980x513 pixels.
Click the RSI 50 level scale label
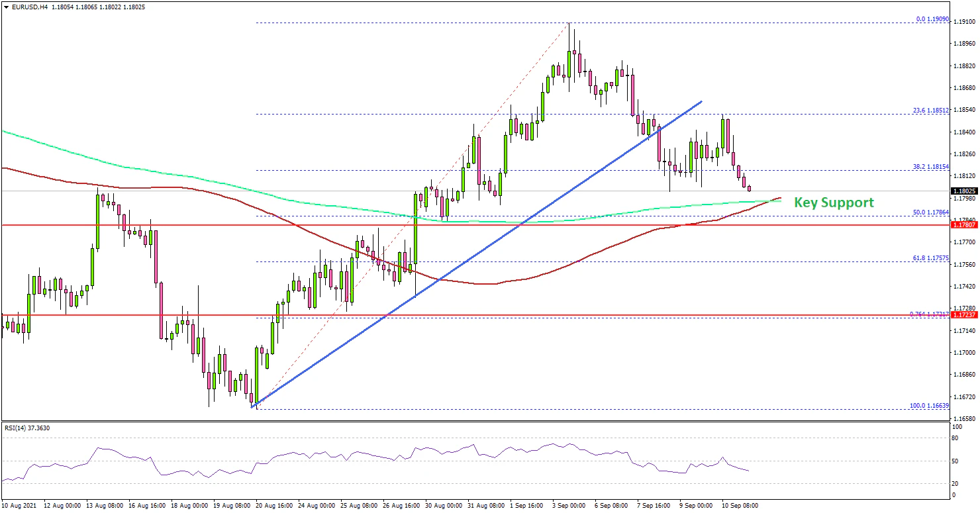[955, 461]
